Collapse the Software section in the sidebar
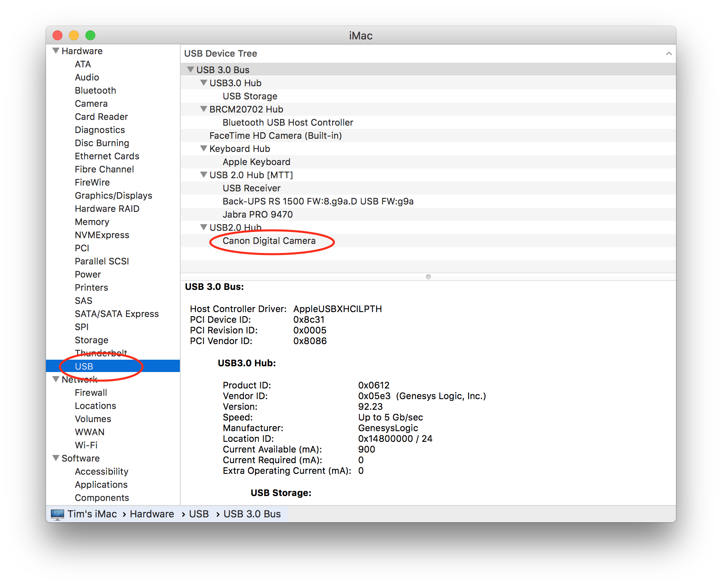 pyautogui.click(x=55, y=458)
